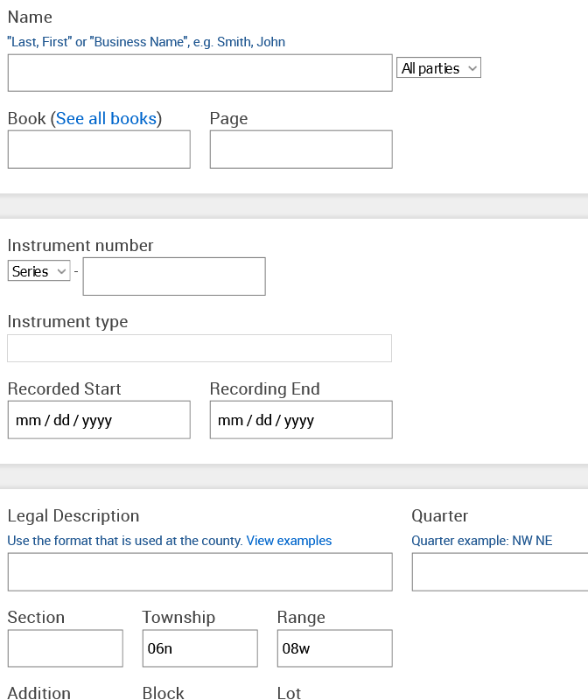588x700 pixels.
Task: Focus the Book number field
Action: coord(99,150)
